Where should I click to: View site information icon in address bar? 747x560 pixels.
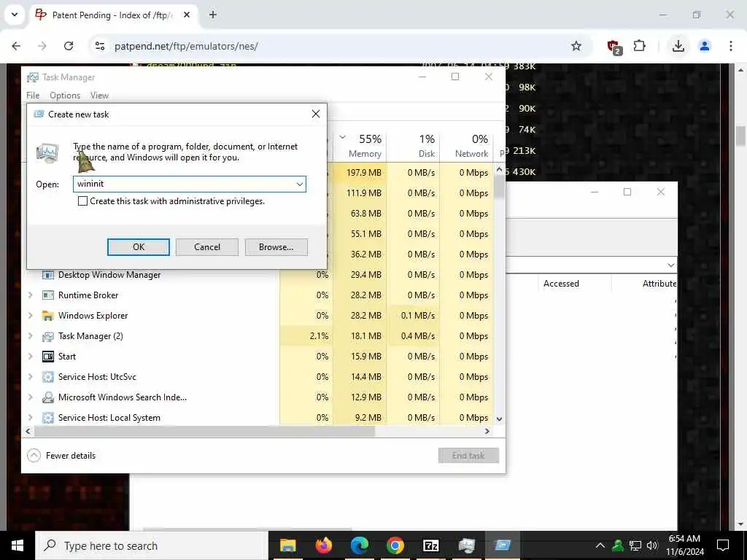click(99, 46)
